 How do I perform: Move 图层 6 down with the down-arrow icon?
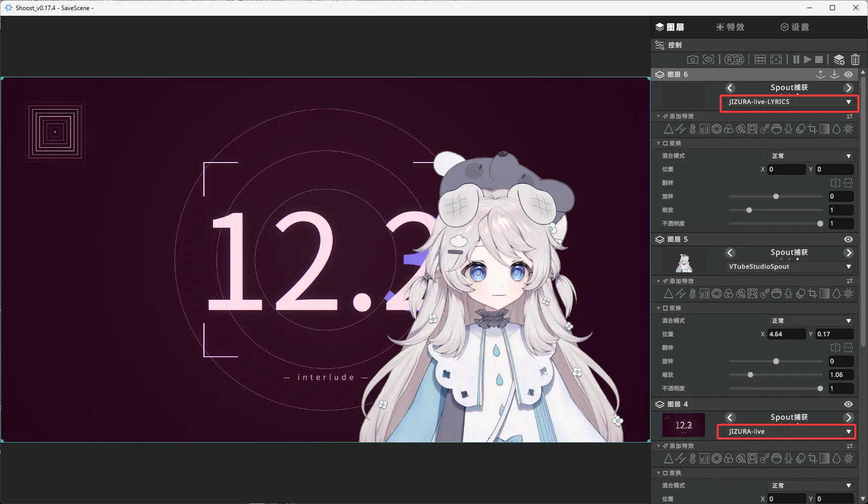(x=834, y=74)
